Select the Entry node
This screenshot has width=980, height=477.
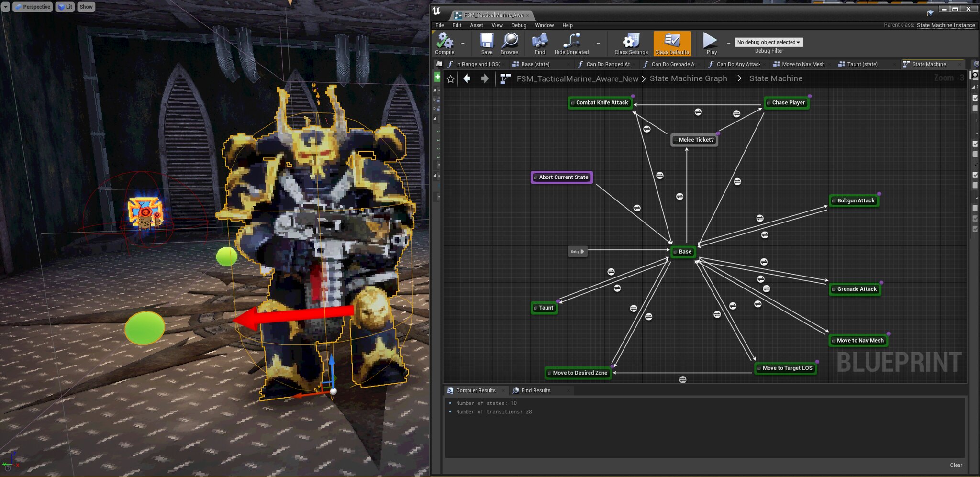coord(577,252)
